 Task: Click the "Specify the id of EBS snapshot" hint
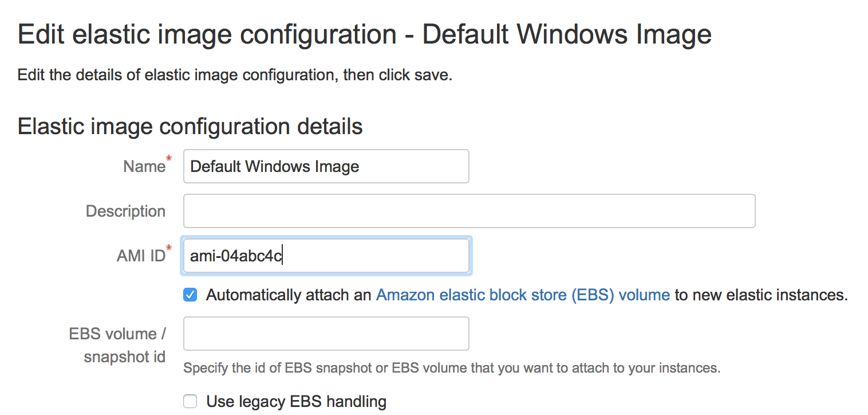(x=451, y=367)
